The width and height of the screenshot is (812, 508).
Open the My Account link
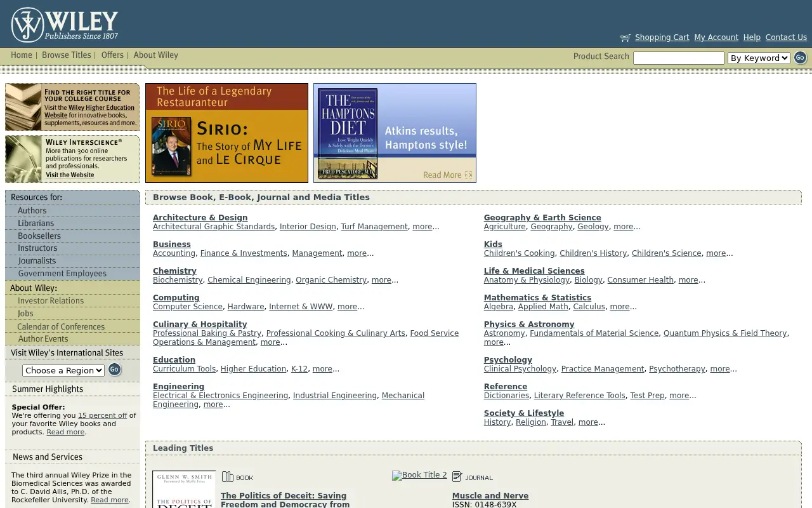point(716,37)
